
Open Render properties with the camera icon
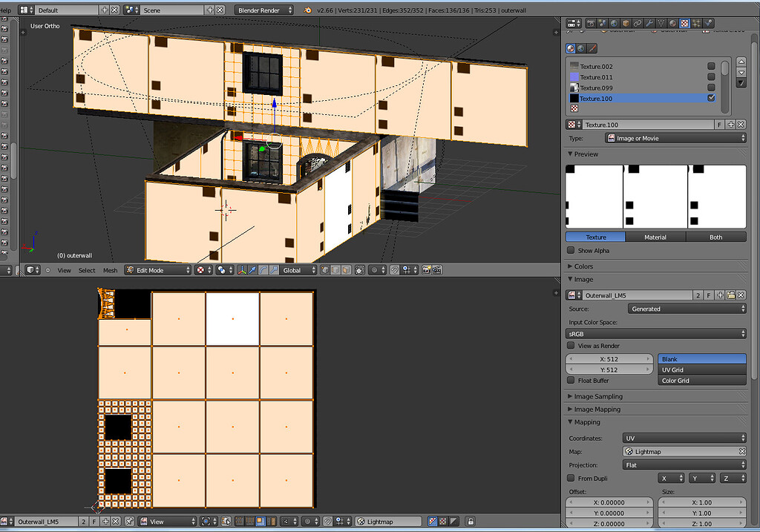[x=591, y=23]
